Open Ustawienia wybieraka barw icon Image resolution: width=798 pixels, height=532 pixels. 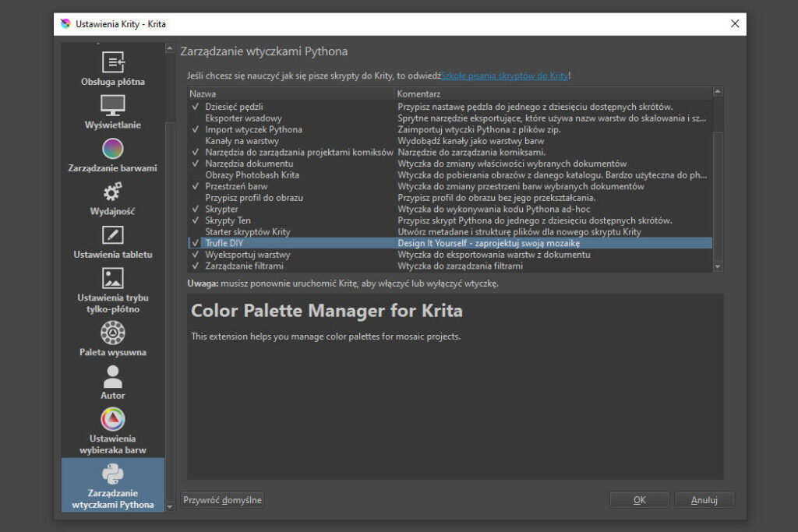tap(113, 420)
